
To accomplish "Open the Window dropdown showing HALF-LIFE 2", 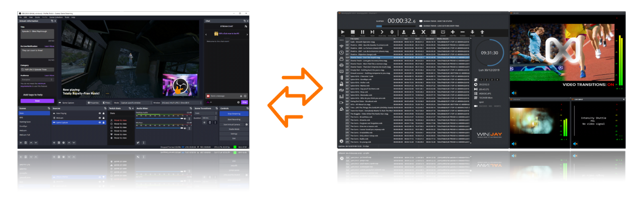I will (181, 103).
